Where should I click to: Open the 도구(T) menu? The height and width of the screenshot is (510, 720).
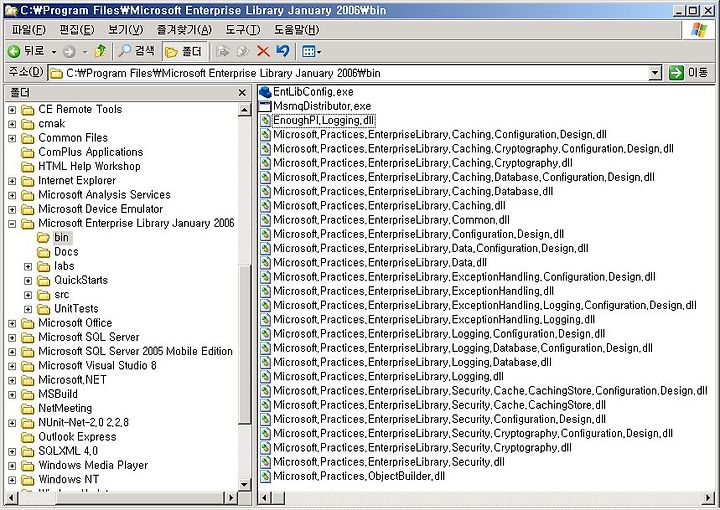click(x=242, y=30)
